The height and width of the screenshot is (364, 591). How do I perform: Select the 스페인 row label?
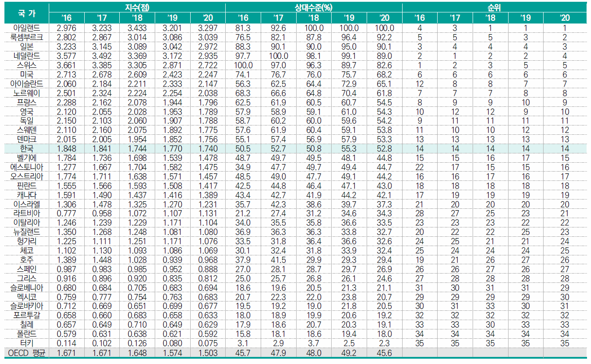(27, 269)
